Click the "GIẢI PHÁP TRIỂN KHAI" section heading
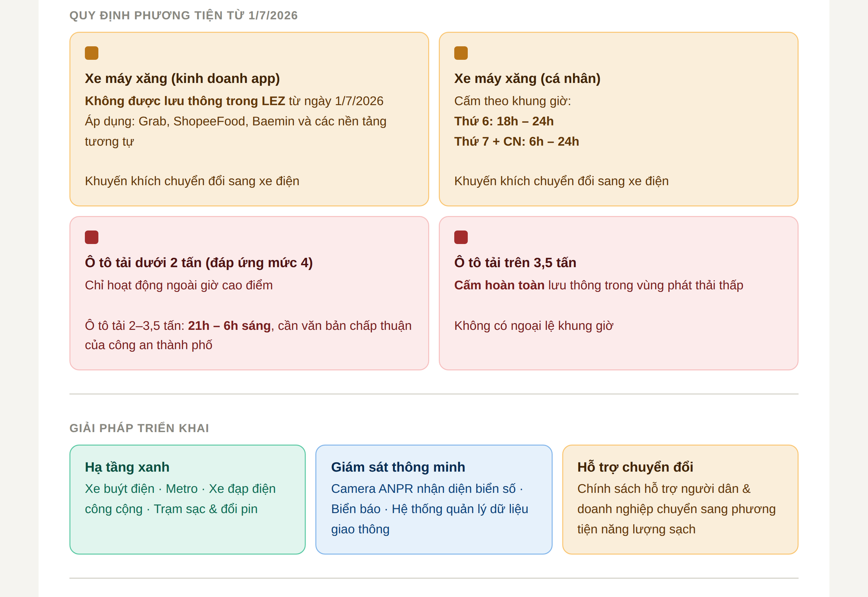This screenshot has height=597, width=868. click(x=139, y=428)
